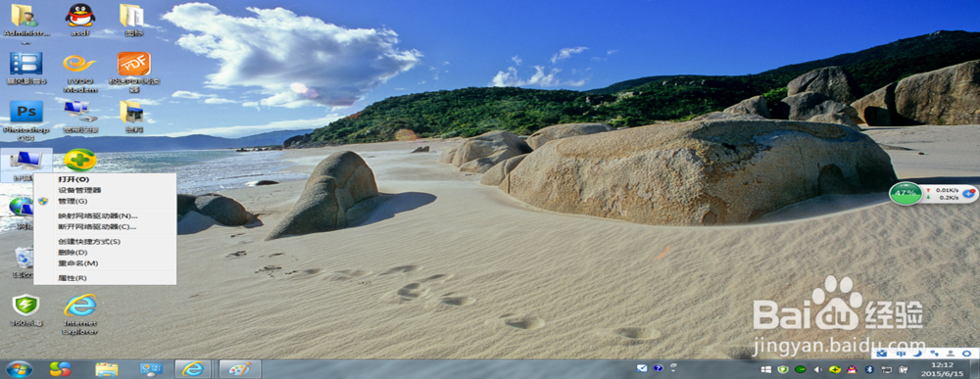The image size is (980, 379).
Task: Select the folder icon right of asdf
Action: [x=132, y=21]
